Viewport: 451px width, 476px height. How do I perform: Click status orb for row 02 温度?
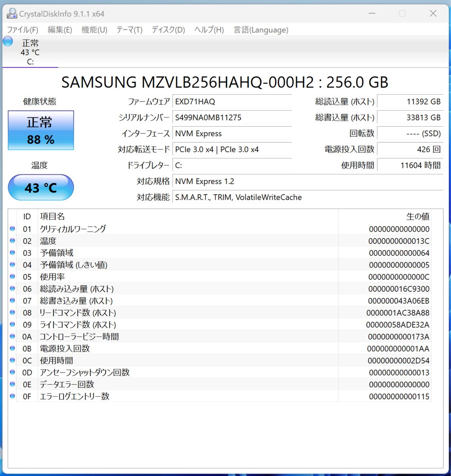pyautogui.click(x=12, y=241)
